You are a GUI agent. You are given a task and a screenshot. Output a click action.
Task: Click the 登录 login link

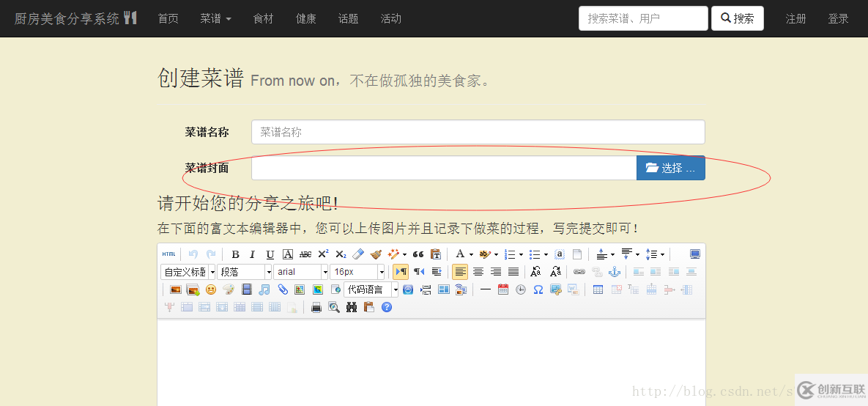point(839,19)
